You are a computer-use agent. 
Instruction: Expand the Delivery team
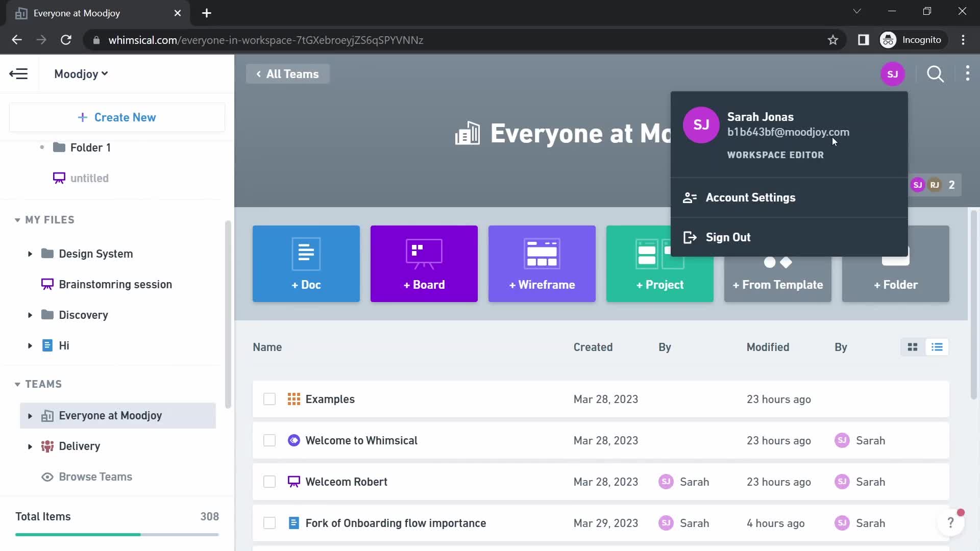[30, 446]
